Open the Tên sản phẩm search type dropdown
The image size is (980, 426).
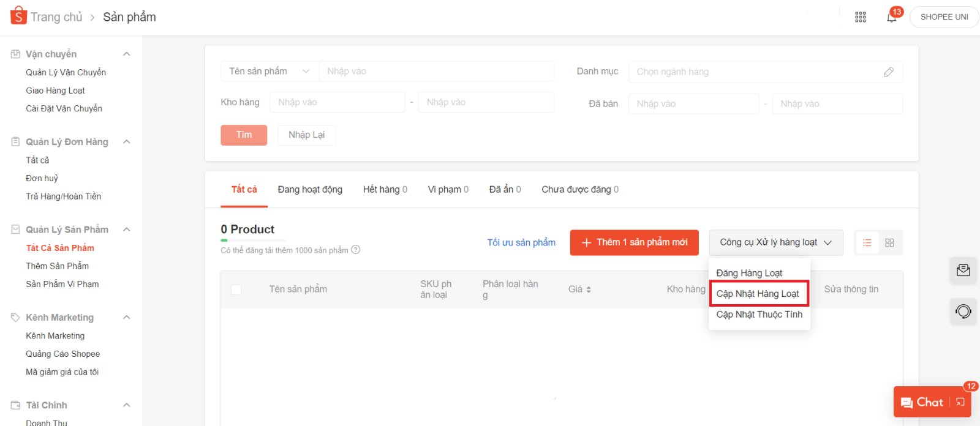pos(269,72)
